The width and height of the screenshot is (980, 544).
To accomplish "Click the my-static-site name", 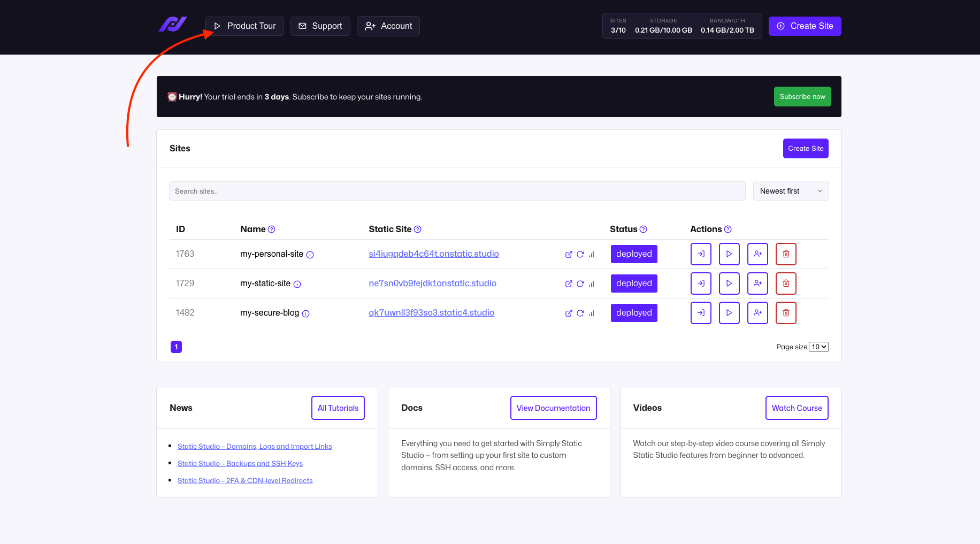I will point(265,284).
